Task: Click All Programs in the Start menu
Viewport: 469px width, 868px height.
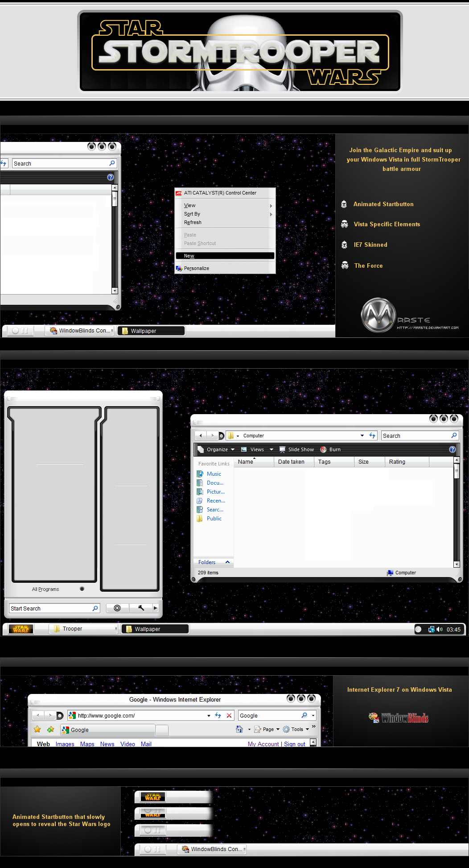Action: (x=45, y=589)
